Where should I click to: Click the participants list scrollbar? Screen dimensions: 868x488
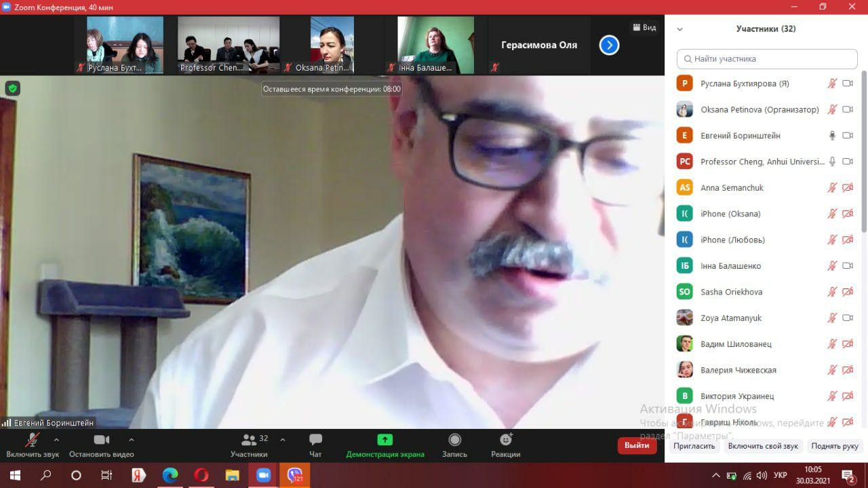(864, 151)
